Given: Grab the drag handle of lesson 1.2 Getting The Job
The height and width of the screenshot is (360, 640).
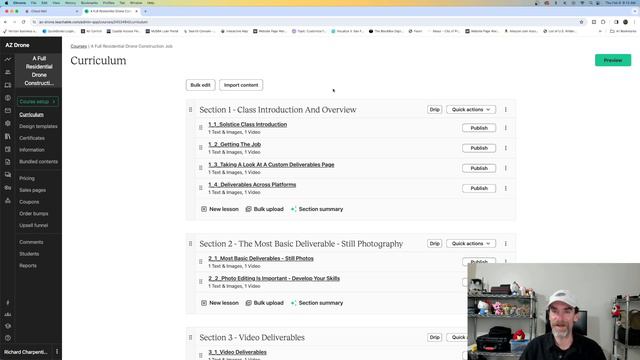Looking at the screenshot, I should click(201, 148).
